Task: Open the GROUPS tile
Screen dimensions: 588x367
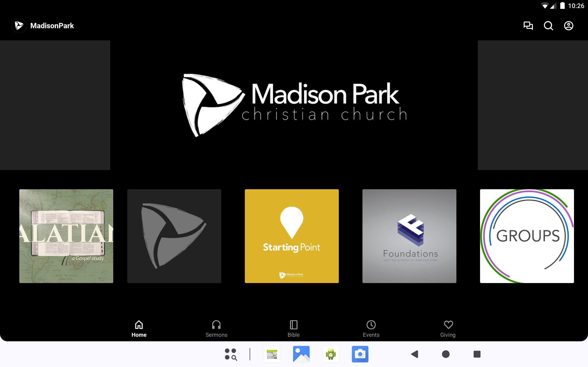Action: pos(527,236)
